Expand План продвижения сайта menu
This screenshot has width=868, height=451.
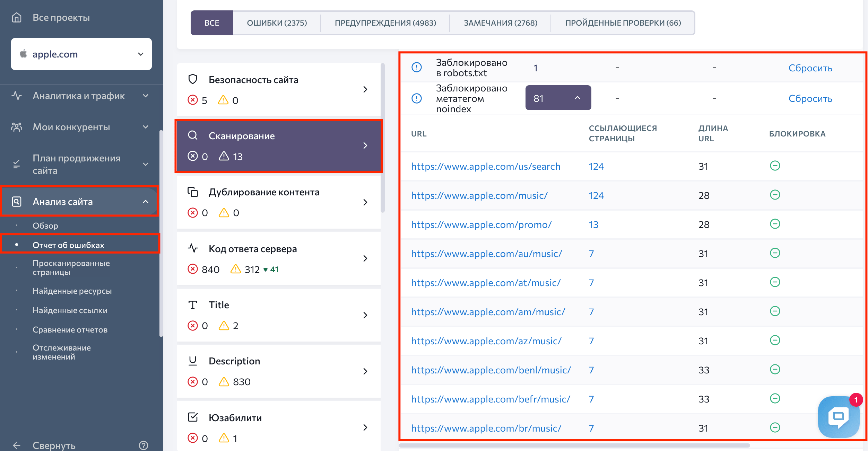[146, 164]
